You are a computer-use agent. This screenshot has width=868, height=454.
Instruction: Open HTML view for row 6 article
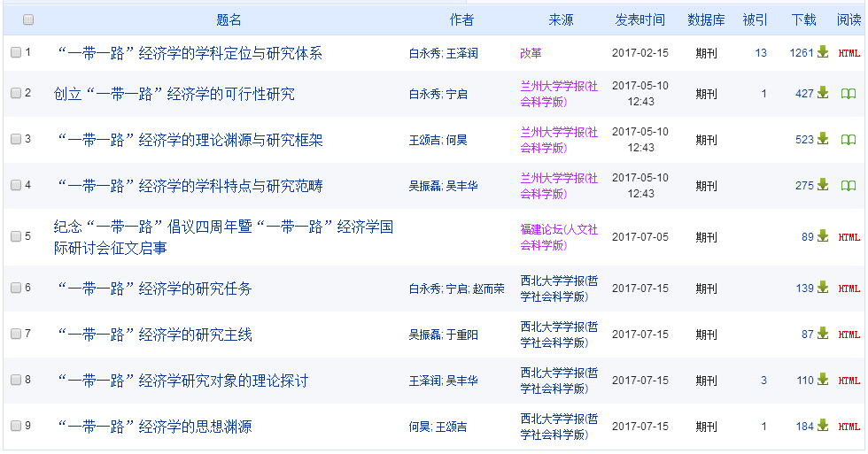(849, 289)
